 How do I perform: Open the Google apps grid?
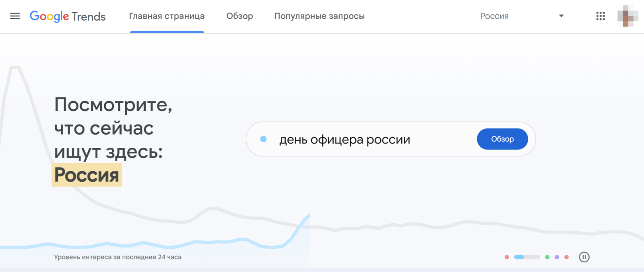[x=600, y=16]
